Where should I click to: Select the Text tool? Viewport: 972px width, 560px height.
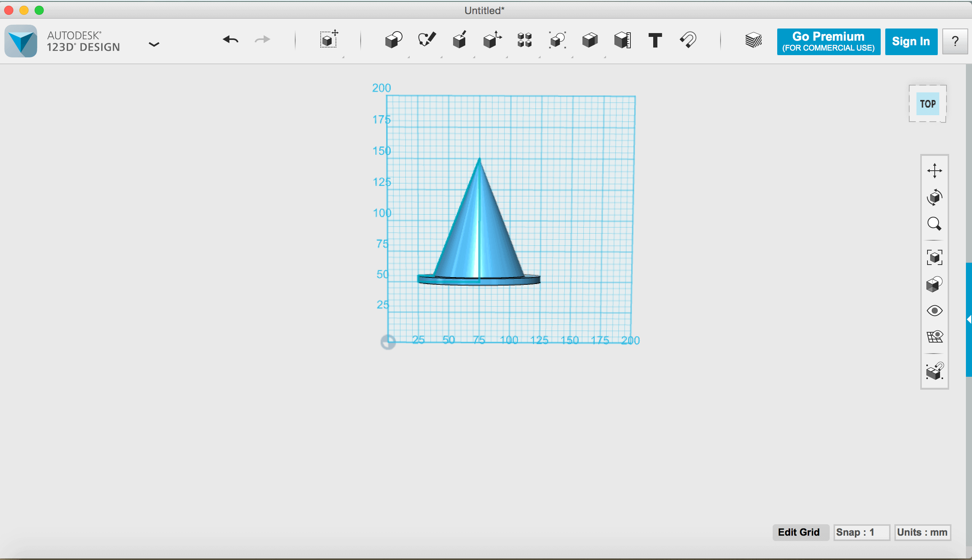655,40
